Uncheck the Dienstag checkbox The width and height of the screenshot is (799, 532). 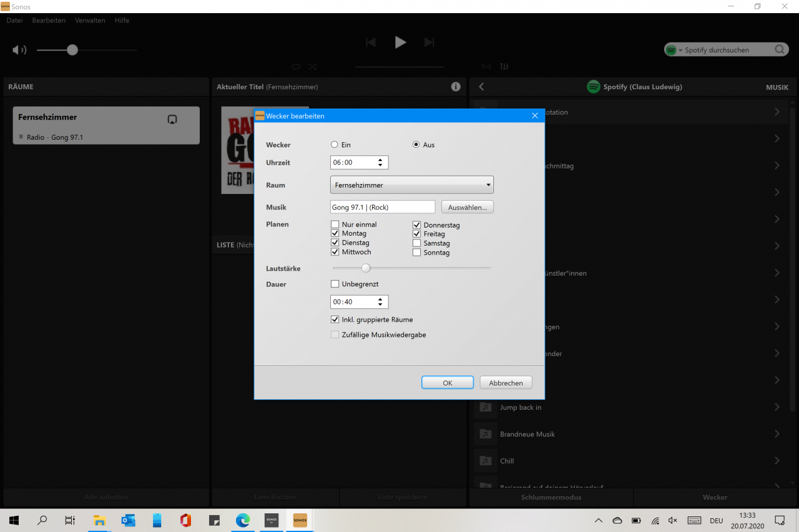335,243
